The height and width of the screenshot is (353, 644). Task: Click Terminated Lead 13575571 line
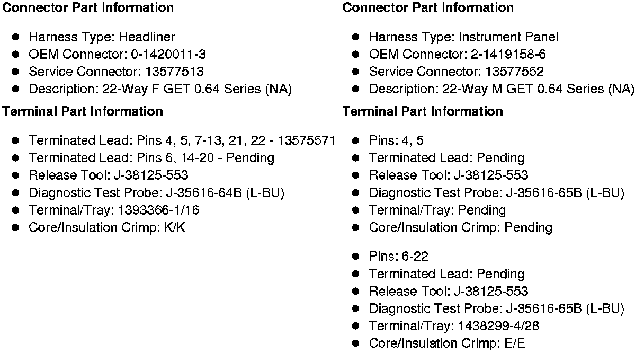click(182, 140)
